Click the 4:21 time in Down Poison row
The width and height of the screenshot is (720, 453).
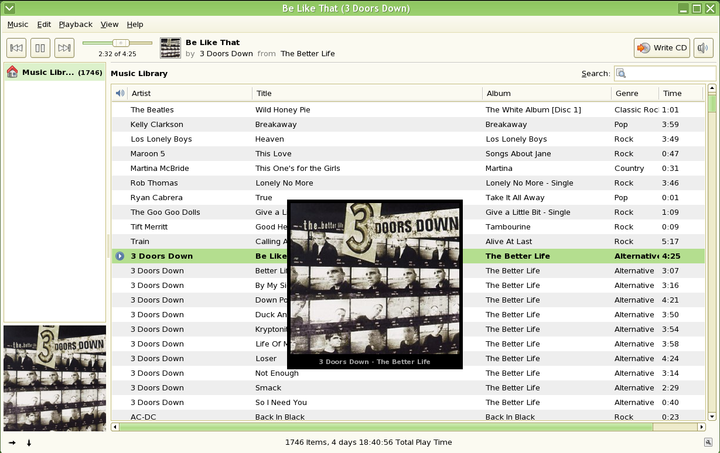670,300
